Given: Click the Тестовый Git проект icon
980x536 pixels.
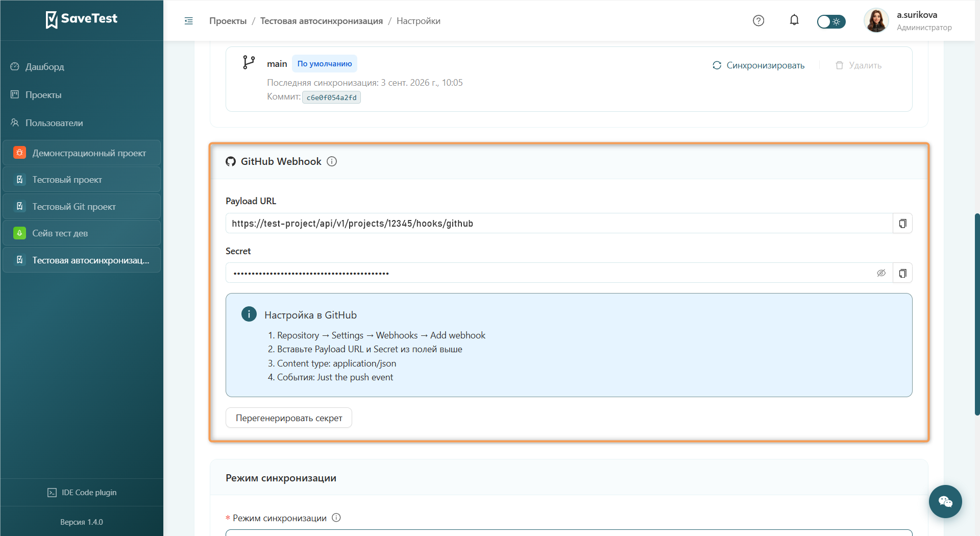Looking at the screenshot, I should (x=20, y=206).
